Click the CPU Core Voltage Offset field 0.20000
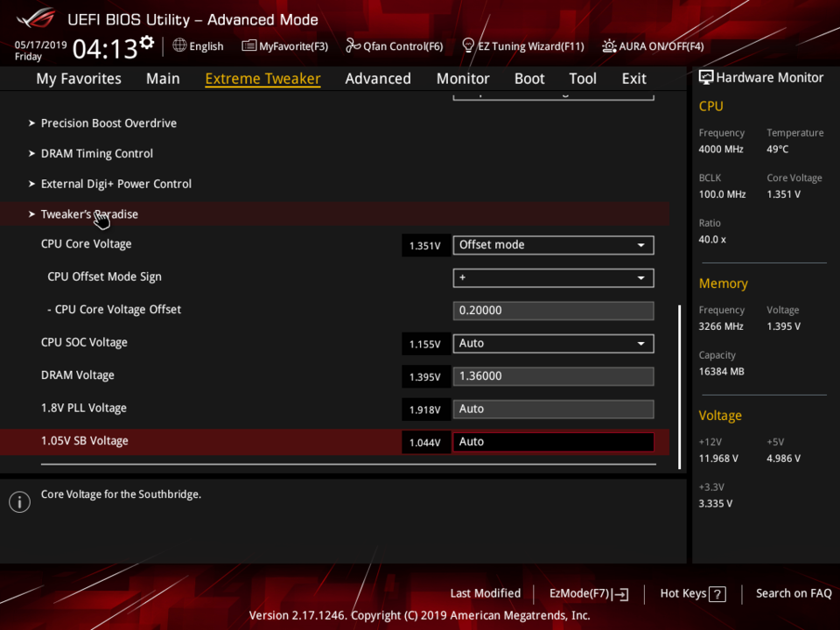 553,310
